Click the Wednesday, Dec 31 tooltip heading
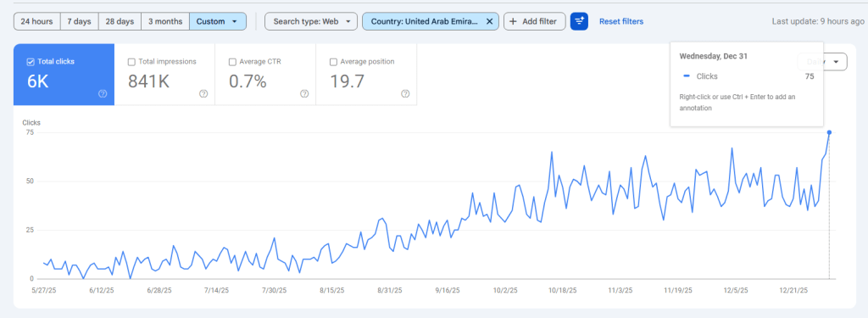The image size is (868, 318). (x=714, y=56)
